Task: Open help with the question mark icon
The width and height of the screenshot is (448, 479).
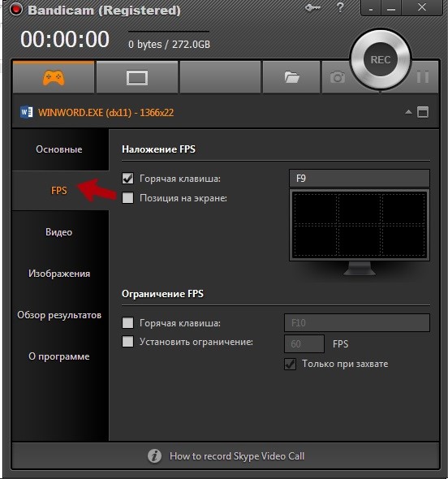Action: point(340,7)
